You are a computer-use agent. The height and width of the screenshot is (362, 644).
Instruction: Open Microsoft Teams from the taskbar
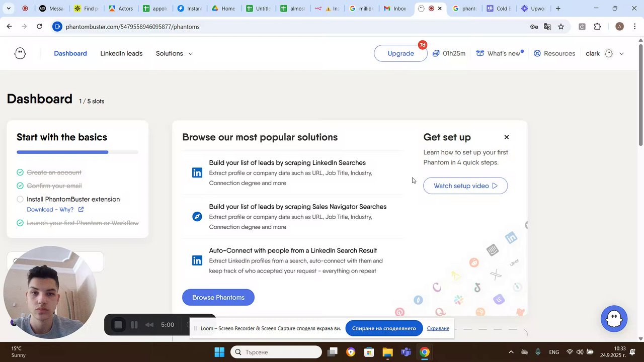406,352
